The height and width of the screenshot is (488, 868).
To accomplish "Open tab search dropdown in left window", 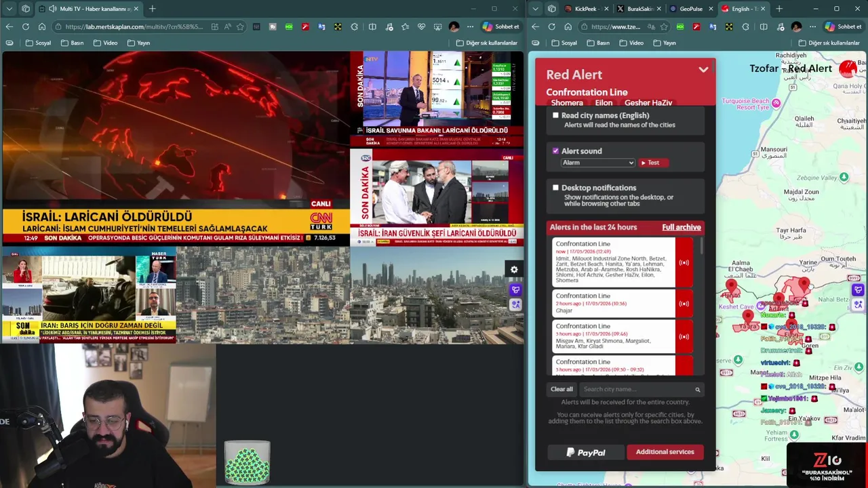I will [9, 9].
